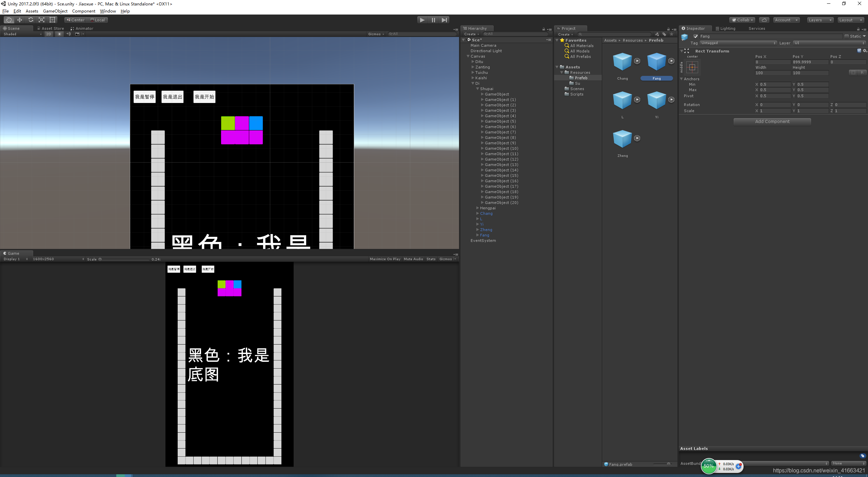868x477 pixels.
Task: Click the 2D view toggle in Scene
Action: click(48, 34)
